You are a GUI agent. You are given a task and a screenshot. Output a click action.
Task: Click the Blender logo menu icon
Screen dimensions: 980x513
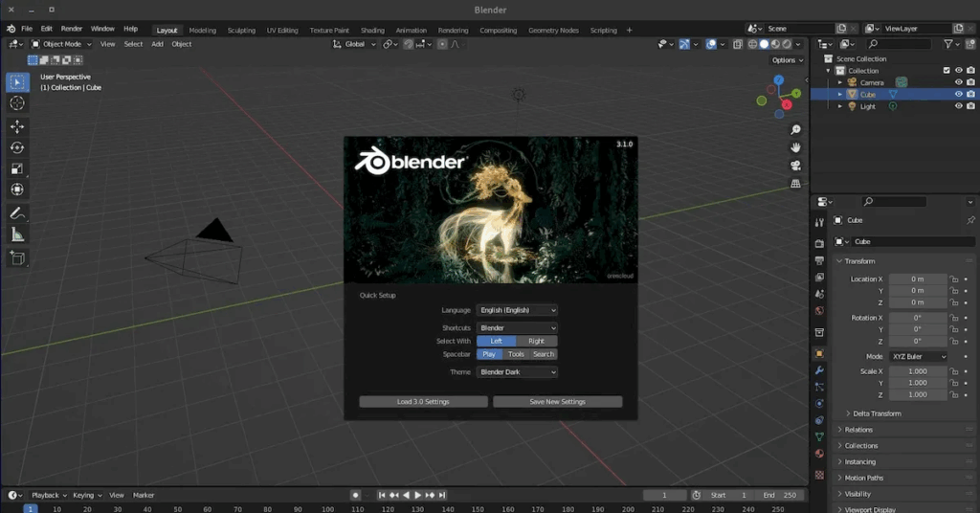pos(11,29)
